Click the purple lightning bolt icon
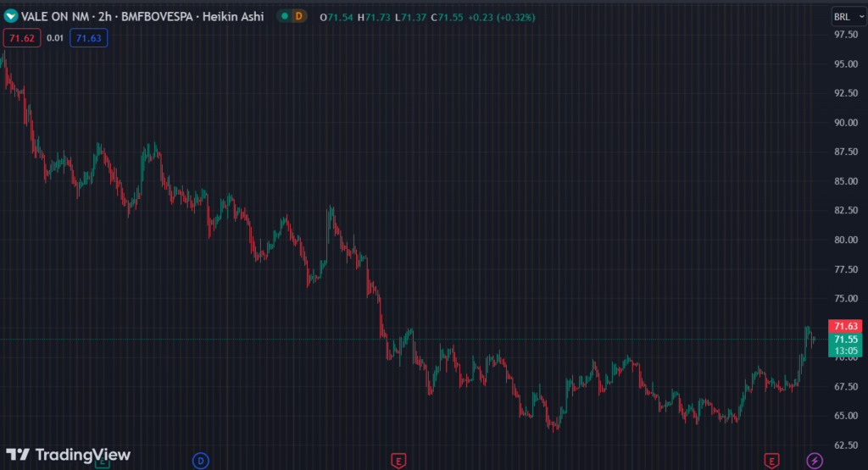868x470 pixels. click(815, 460)
